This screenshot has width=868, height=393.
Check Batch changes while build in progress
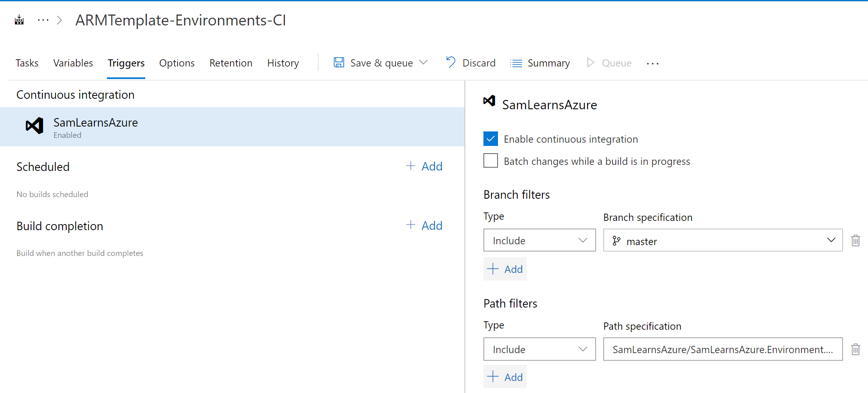[490, 161]
